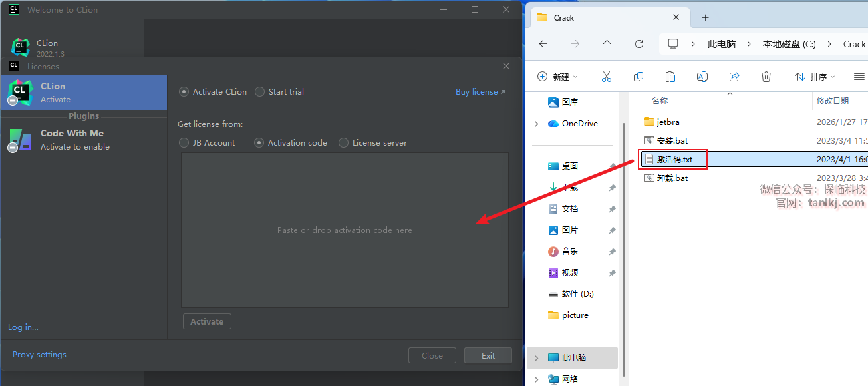
Task: Select JB Account as license source
Action: point(184,142)
